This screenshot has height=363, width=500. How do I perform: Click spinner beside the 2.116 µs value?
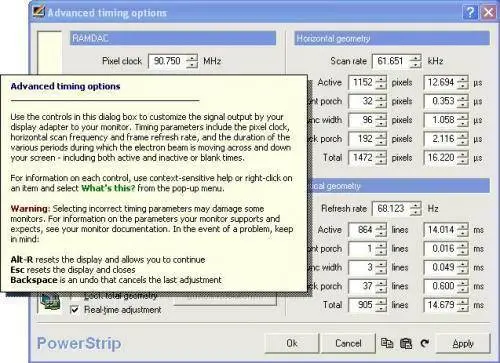tap(463, 139)
